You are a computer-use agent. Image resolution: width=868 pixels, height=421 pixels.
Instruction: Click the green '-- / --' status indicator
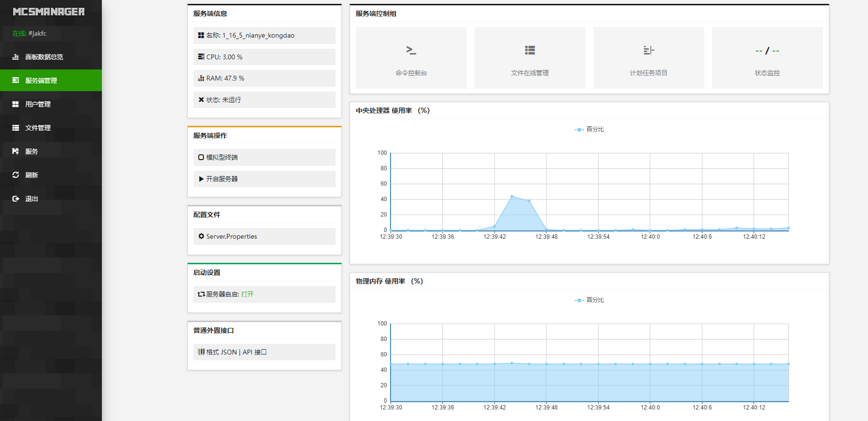click(768, 51)
